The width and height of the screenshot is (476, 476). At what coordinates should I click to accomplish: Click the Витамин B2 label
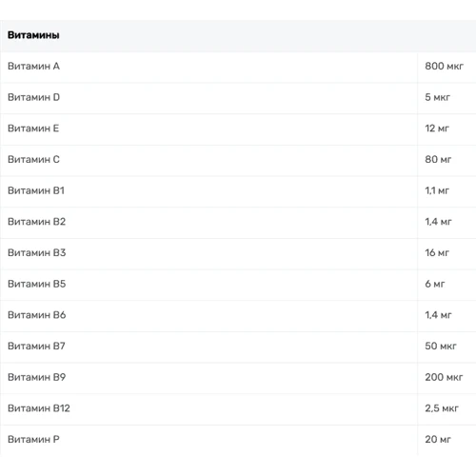pyautogui.click(x=36, y=222)
